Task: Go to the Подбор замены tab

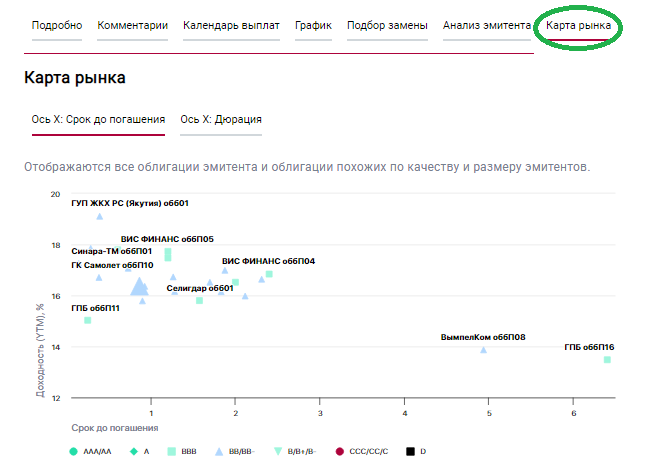Action: [x=388, y=24]
